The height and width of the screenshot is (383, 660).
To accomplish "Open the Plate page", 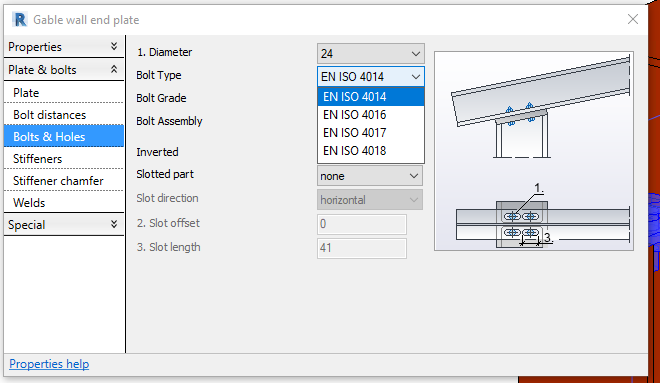I will 64,93.
